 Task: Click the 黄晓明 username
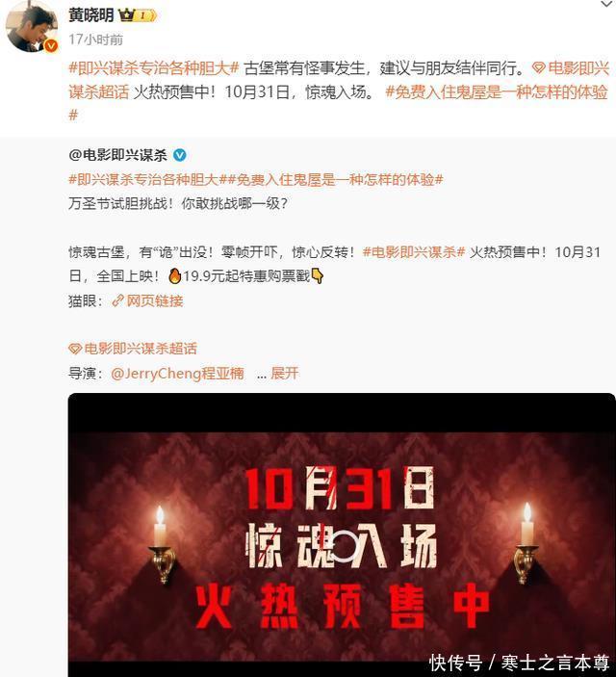pos(91,15)
